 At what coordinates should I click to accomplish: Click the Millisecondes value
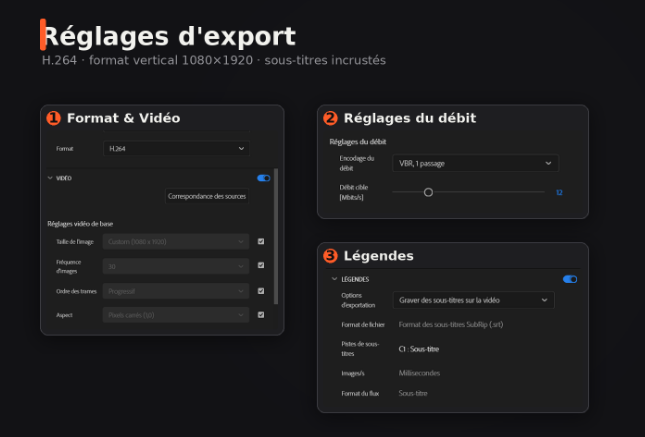[x=419, y=373]
